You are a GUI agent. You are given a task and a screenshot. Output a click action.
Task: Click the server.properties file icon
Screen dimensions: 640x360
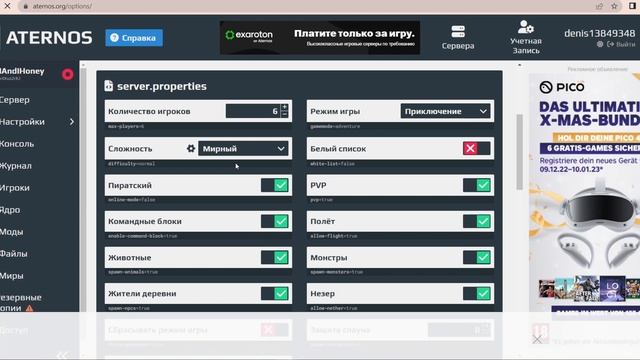click(x=109, y=86)
